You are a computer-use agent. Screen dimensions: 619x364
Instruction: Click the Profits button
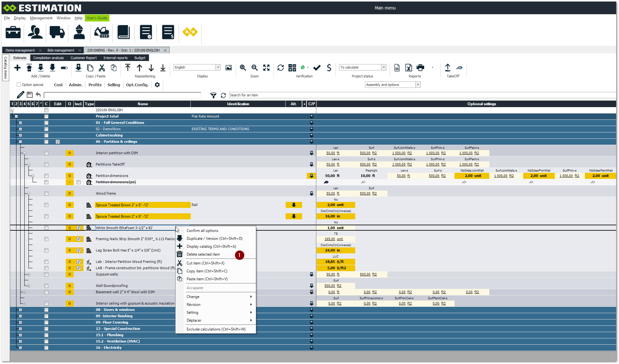coord(95,85)
